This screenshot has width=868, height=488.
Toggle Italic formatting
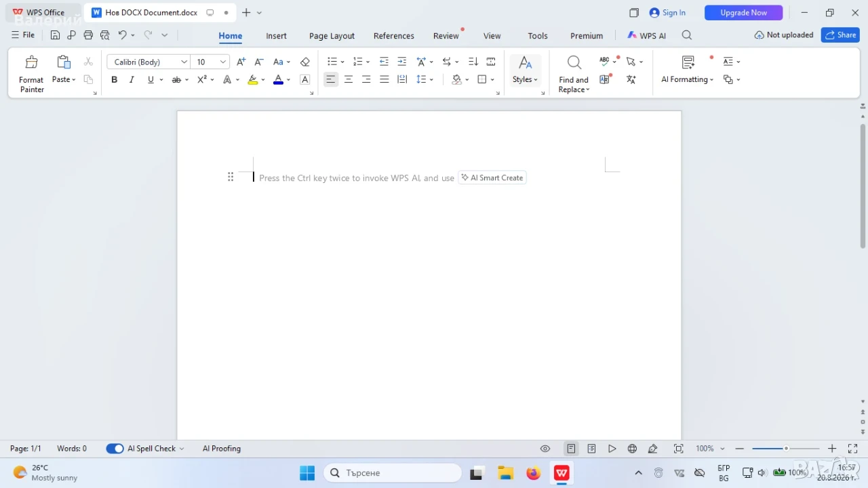(x=132, y=80)
